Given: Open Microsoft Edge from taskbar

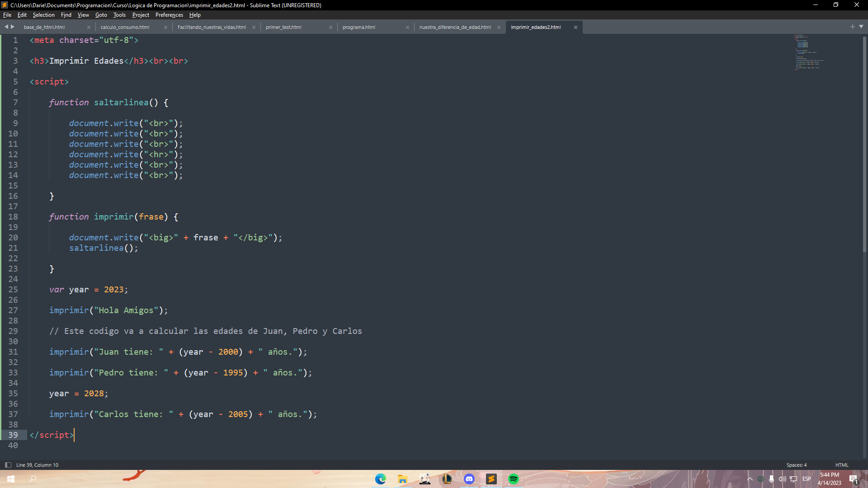Looking at the screenshot, I should pyautogui.click(x=381, y=479).
